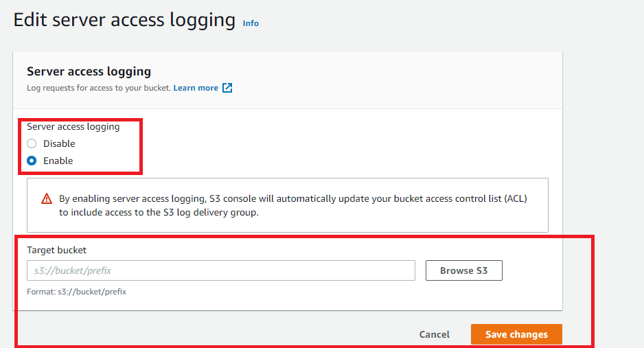Click the external link icon beside Learn more
The height and width of the screenshot is (348, 644).
coord(227,88)
